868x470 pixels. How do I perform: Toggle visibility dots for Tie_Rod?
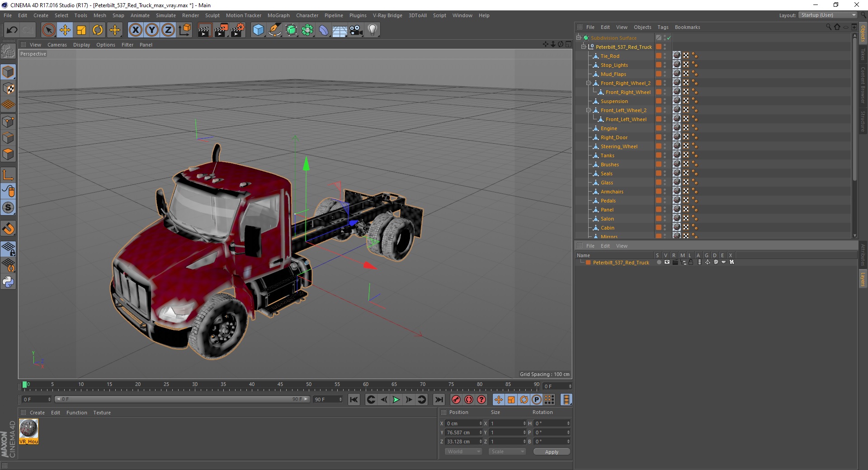[x=665, y=56]
